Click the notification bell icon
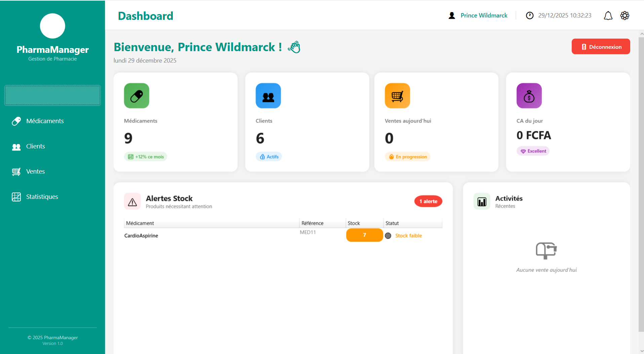 coord(608,16)
